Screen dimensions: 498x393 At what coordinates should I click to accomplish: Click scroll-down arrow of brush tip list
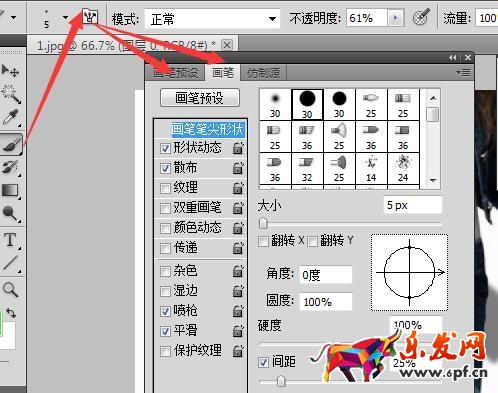[433, 180]
